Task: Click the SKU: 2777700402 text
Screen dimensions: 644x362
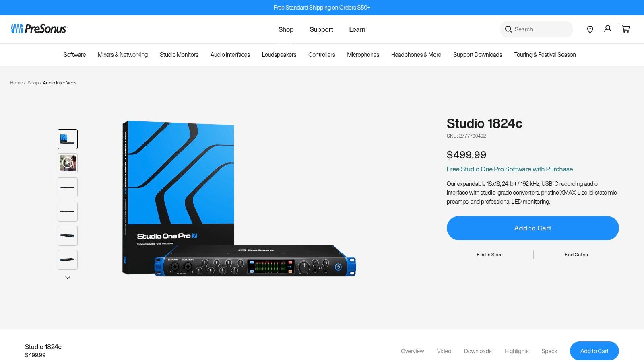Action: pyautogui.click(x=466, y=136)
